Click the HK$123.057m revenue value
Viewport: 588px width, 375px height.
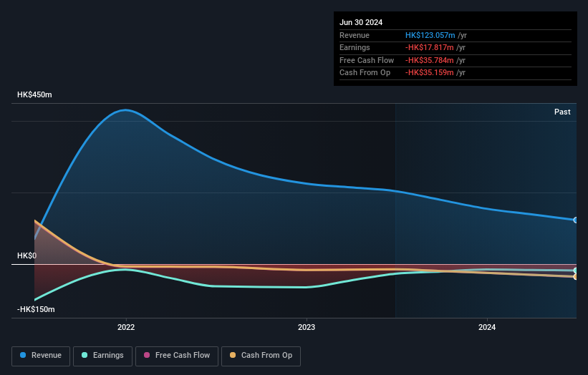[430, 35]
